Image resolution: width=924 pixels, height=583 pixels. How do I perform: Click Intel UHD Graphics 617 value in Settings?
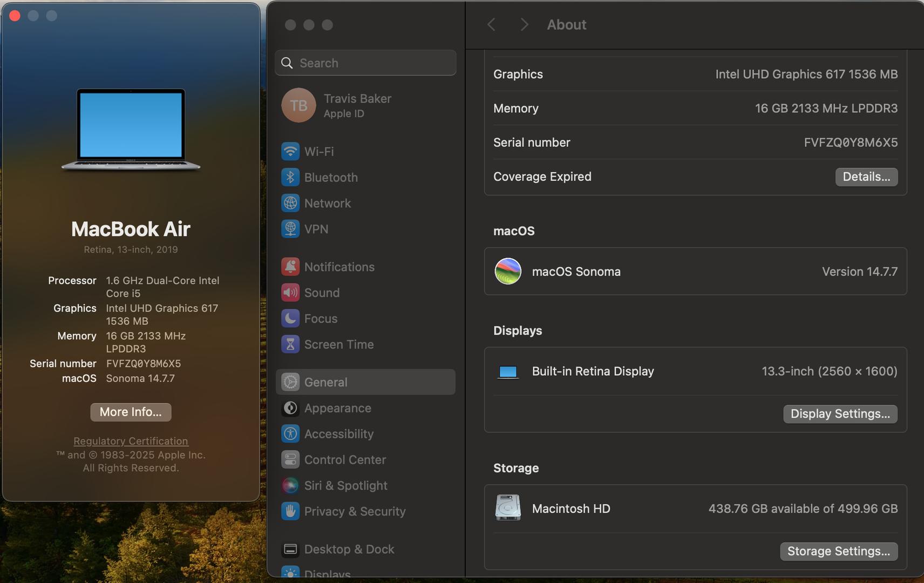click(806, 74)
